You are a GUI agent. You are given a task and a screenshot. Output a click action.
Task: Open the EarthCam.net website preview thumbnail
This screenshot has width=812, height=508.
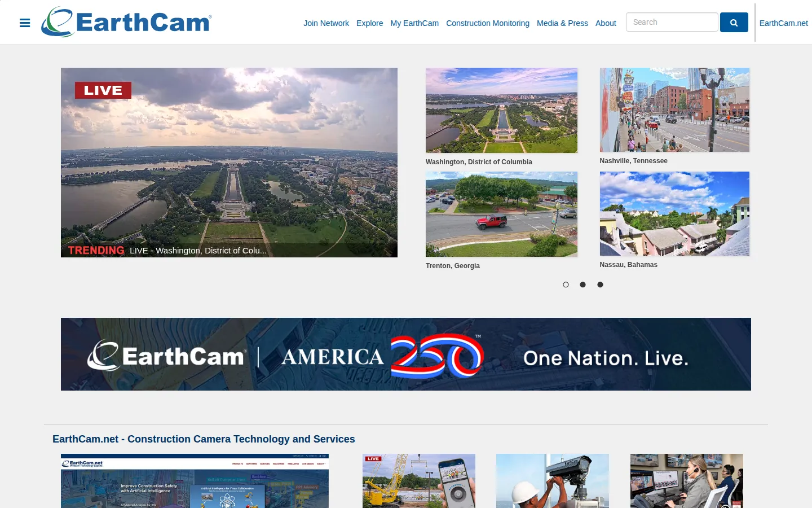coord(195,481)
